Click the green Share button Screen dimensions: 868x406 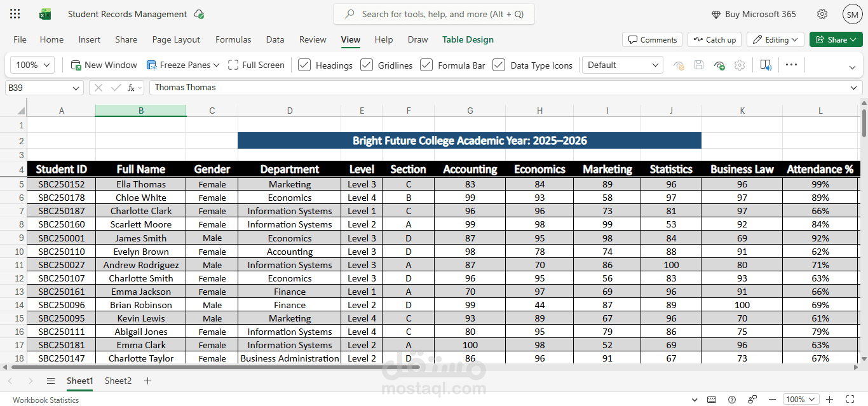click(x=836, y=39)
